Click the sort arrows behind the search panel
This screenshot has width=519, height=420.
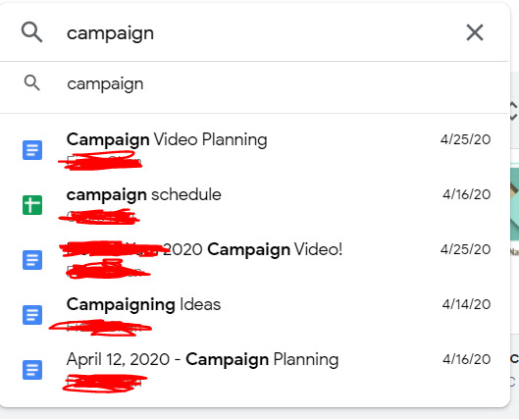[514, 111]
